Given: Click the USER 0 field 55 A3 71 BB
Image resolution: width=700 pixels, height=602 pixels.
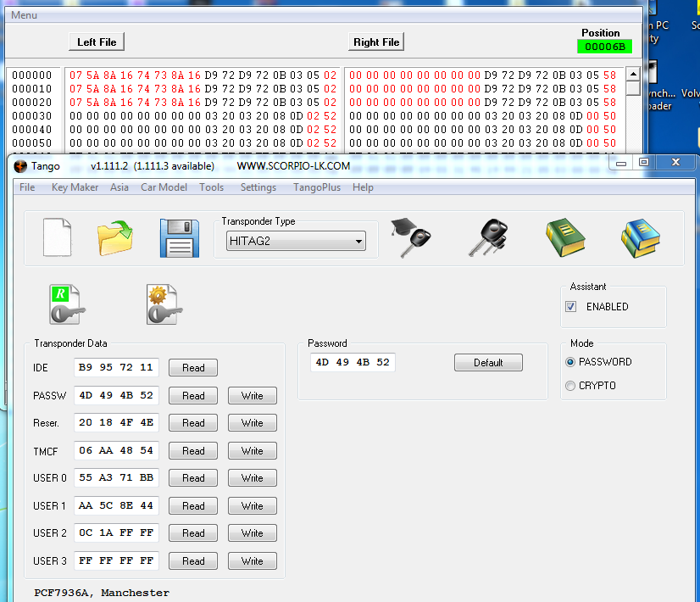Looking at the screenshot, I should (x=116, y=478).
